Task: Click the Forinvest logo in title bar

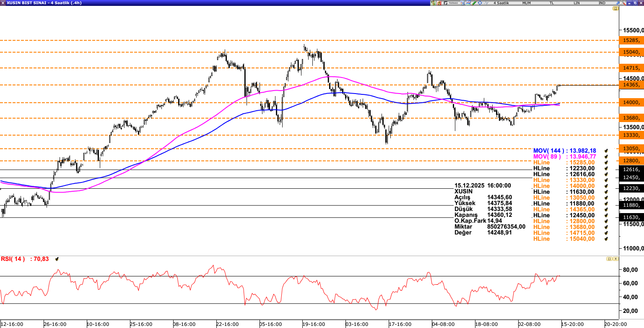Action: point(451,3)
